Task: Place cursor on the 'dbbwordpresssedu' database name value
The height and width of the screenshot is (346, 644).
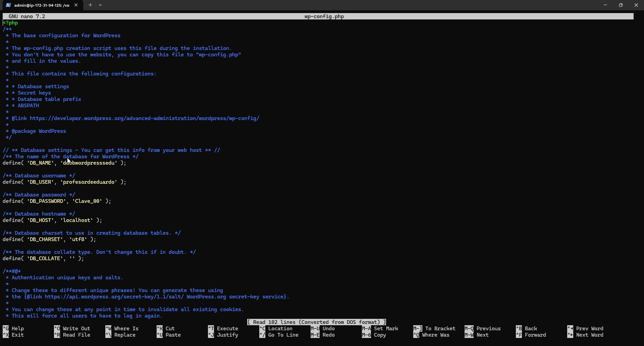Action: pyautogui.click(x=89, y=163)
